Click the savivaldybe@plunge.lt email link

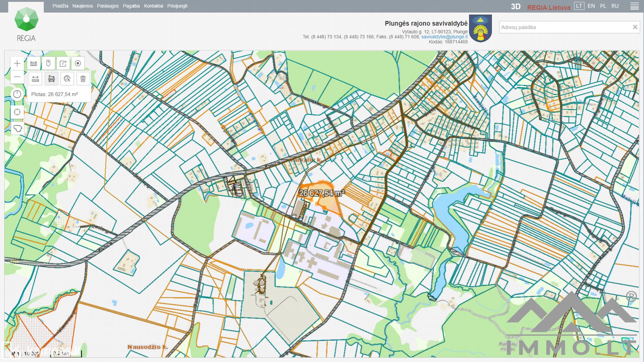coord(444,37)
